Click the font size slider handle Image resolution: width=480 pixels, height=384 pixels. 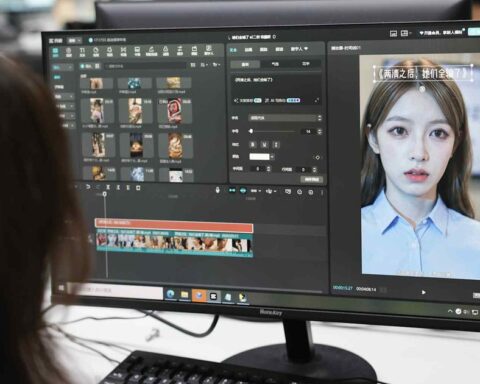[x=251, y=131]
